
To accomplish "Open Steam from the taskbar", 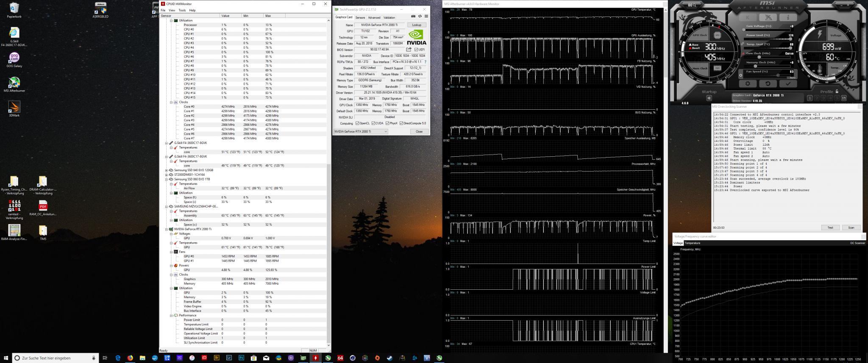I will tap(389, 358).
